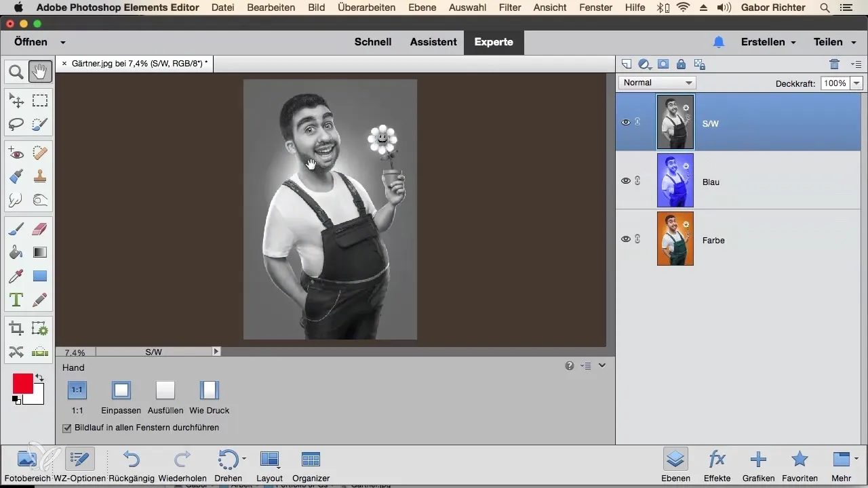Screen dimensions: 868x488
Task: Open the Normal blend mode dropdown
Action: tap(657, 83)
